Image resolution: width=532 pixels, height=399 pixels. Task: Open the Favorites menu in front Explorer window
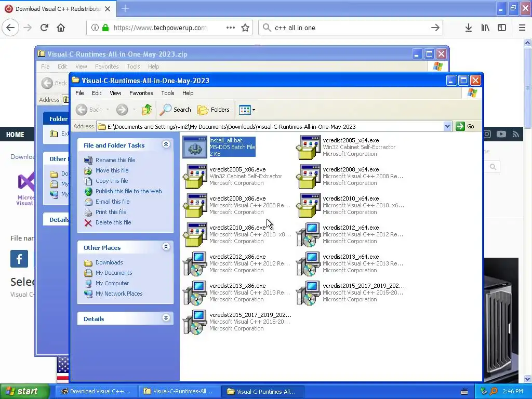point(141,93)
